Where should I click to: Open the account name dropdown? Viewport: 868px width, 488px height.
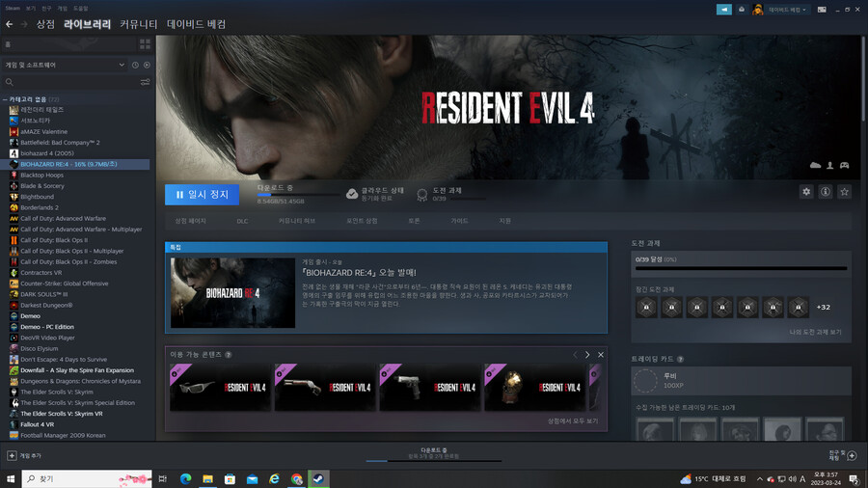(787, 10)
